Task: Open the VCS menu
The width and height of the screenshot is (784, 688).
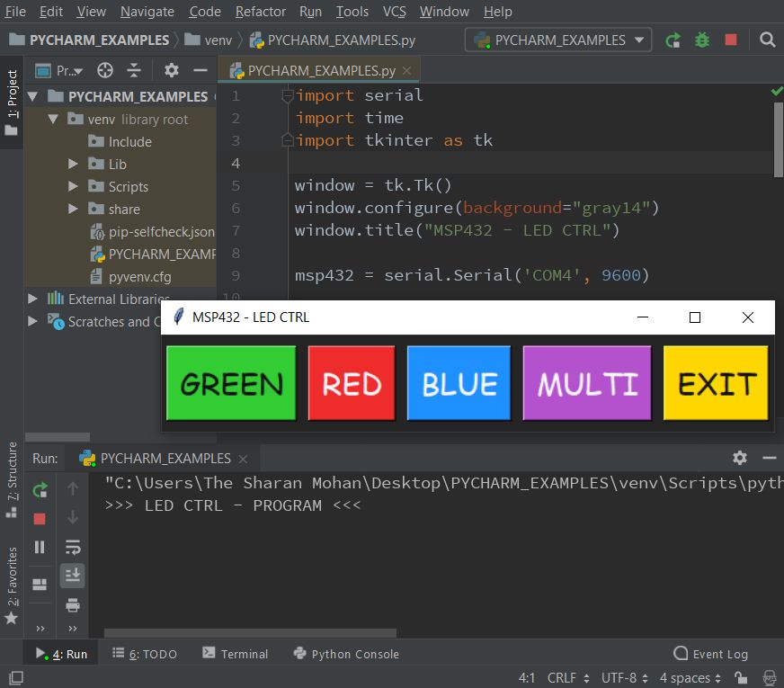Action: (x=394, y=12)
